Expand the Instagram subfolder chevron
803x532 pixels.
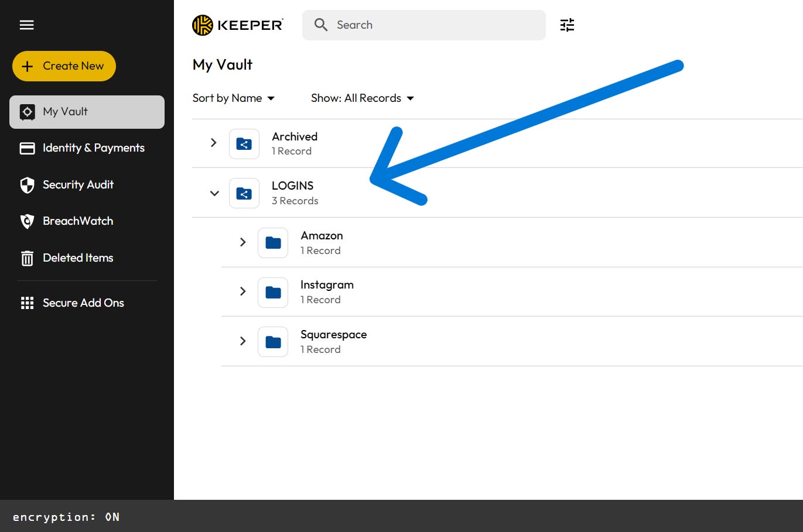pos(243,291)
